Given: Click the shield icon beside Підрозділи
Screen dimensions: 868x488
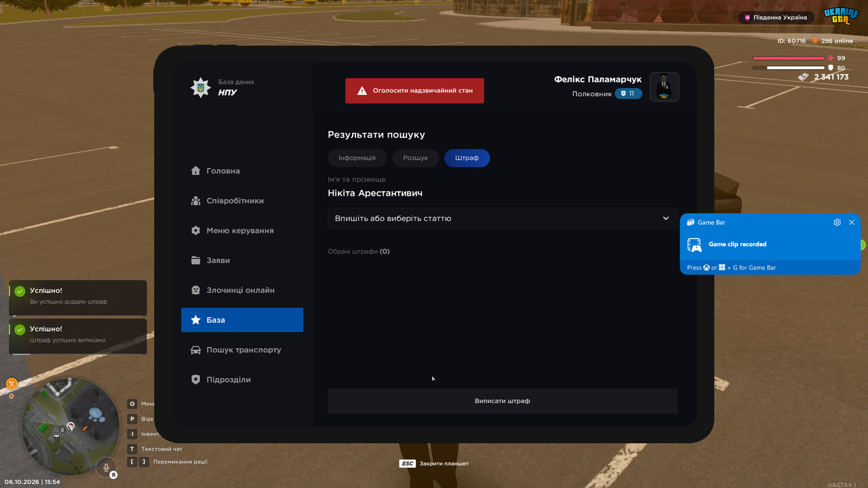Looking at the screenshot, I should 195,380.
